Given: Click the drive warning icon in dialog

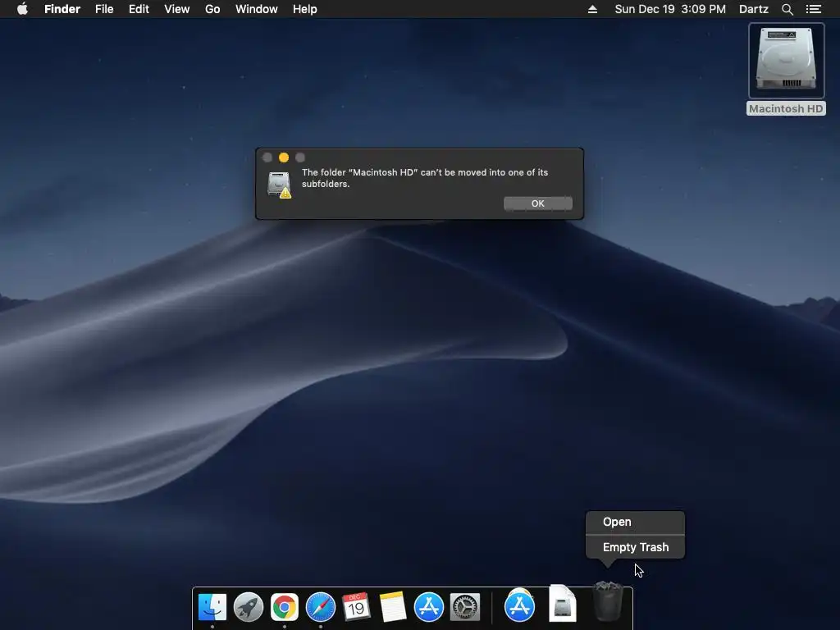Looking at the screenshot, I should click(x=279, y=185).
